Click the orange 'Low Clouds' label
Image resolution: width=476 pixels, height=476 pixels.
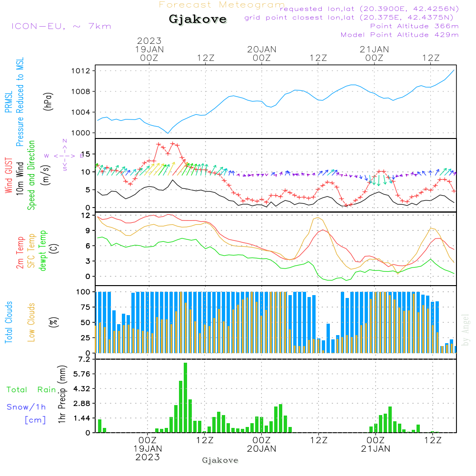point(31,322)
